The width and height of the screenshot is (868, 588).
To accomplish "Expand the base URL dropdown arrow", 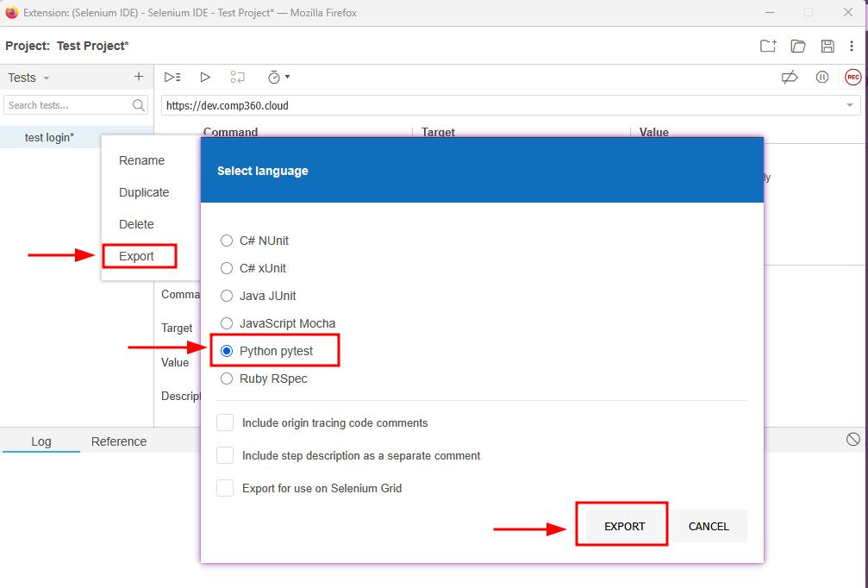I will pos(850,105).
